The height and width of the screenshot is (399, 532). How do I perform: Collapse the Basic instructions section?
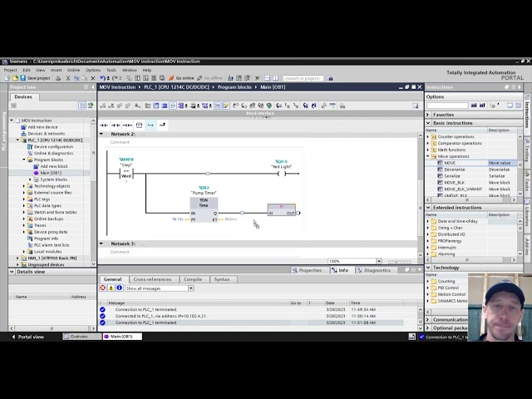[428, 123]
